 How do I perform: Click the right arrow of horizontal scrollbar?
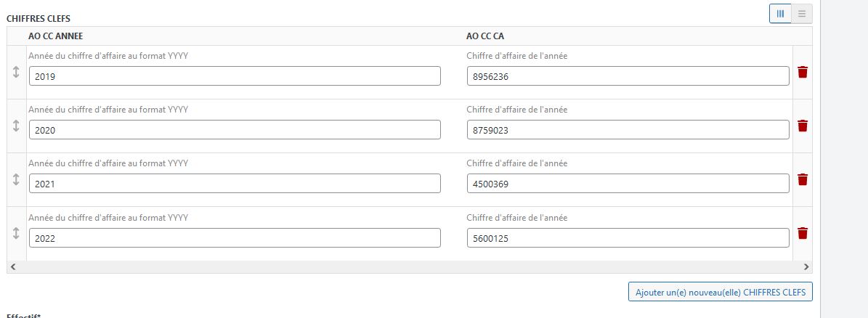coord(806,267)
